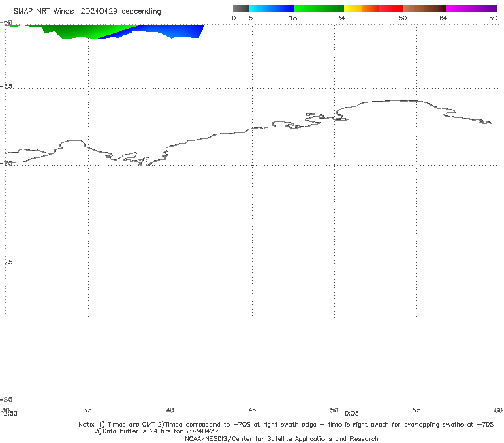
Task: Click the longitude axis label '60'
Action: point(499,410)
